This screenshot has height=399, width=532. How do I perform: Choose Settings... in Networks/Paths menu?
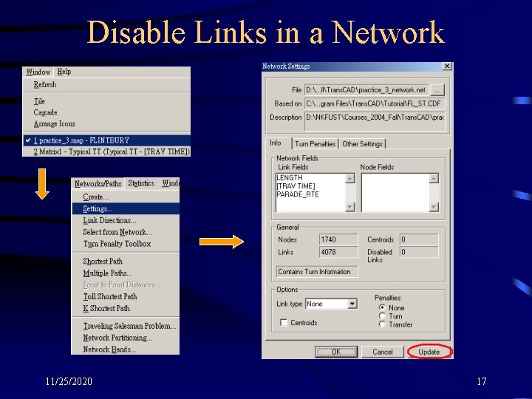tap(126, 208)
